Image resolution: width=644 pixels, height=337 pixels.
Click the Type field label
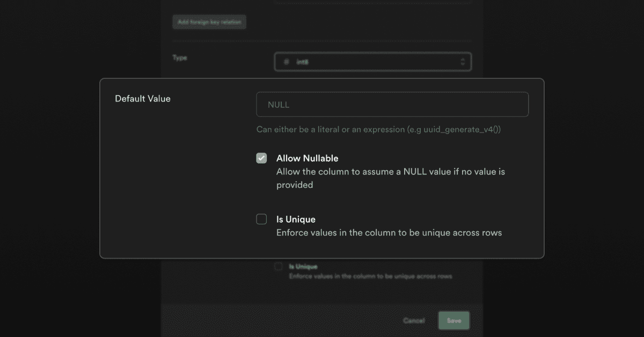tap(180, 57)
